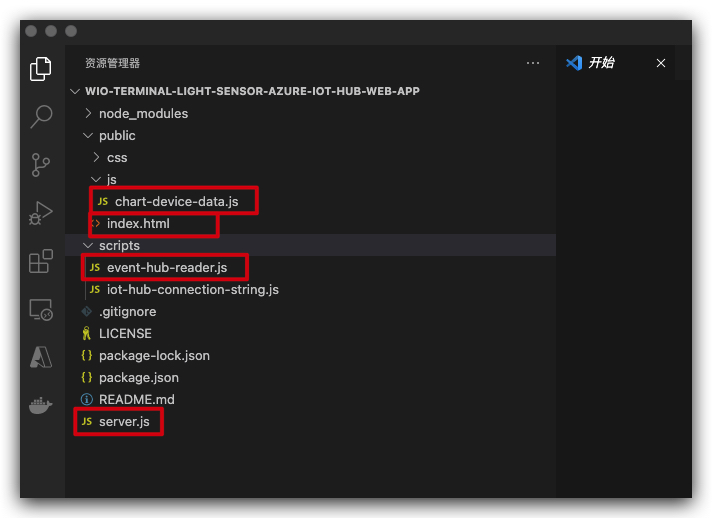Screen dimensions: 712x518
Task: Click the VS Code logo on 开始 tab
Action: pyautogui.click(x=574, y=63)
